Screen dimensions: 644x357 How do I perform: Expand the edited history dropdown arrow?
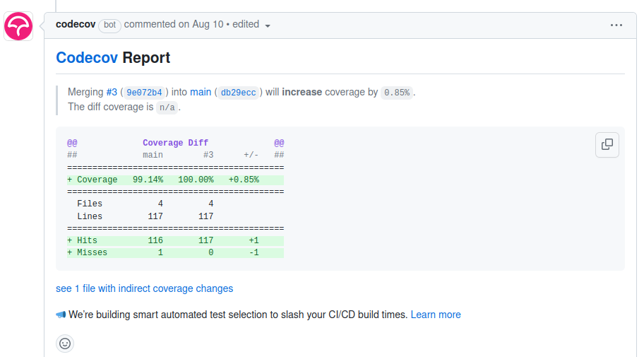tap(268, 25)
